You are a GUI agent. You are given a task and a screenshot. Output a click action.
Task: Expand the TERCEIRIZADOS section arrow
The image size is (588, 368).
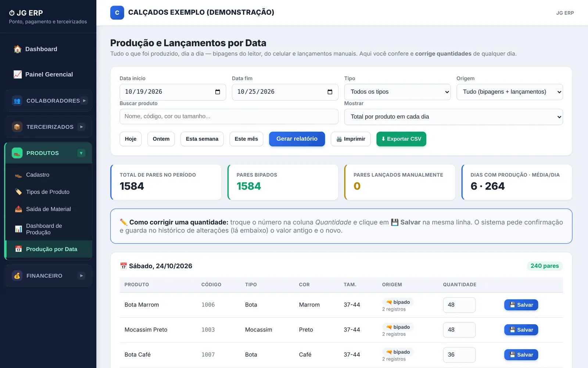click(81, 127)
